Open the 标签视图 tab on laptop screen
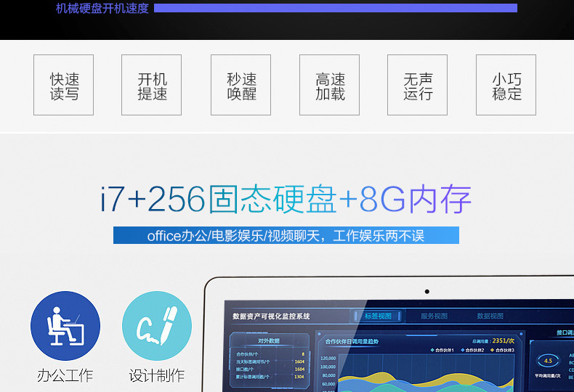This screenshot has width=574, height=392. (378, 316)
